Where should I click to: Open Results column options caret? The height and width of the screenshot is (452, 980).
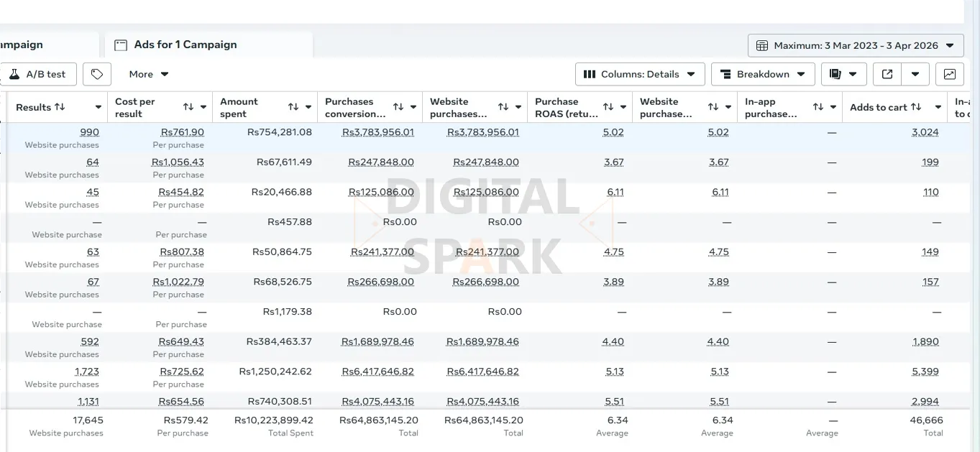tap(99, 107)
